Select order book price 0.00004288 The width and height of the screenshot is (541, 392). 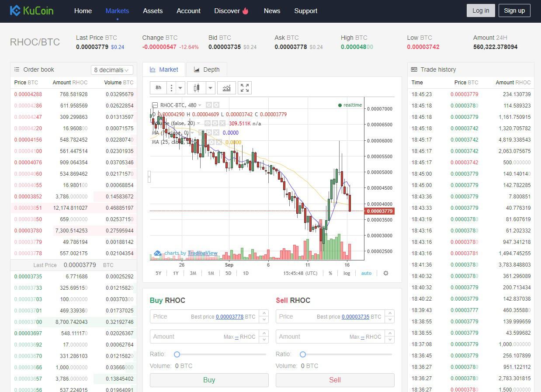coord(28,94)
